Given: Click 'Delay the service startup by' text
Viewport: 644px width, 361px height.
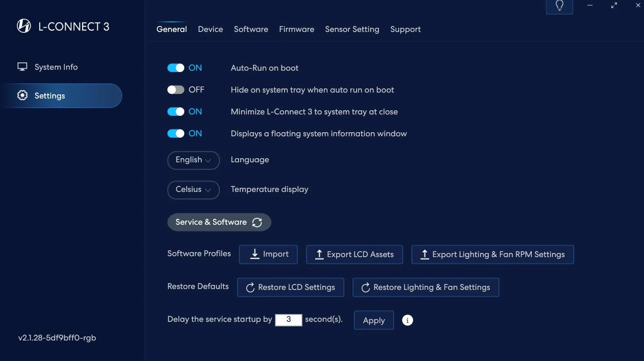Looking at the screenshot, I should (x=220, y=319).
